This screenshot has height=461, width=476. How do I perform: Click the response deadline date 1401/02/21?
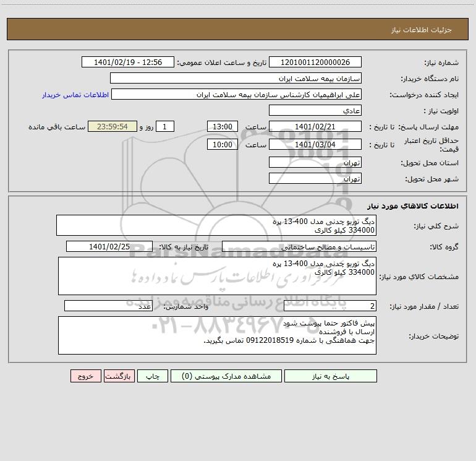pyautogui.click(x=315, y=126)
